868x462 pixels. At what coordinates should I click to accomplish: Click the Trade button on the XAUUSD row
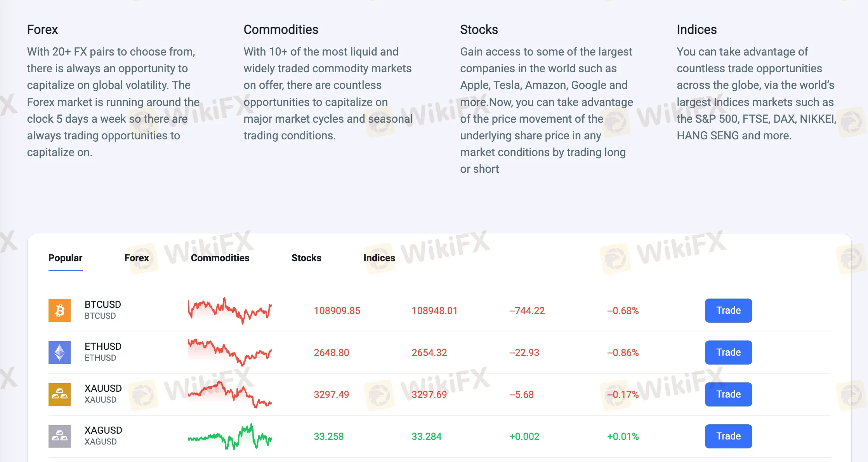pos(728,394)
